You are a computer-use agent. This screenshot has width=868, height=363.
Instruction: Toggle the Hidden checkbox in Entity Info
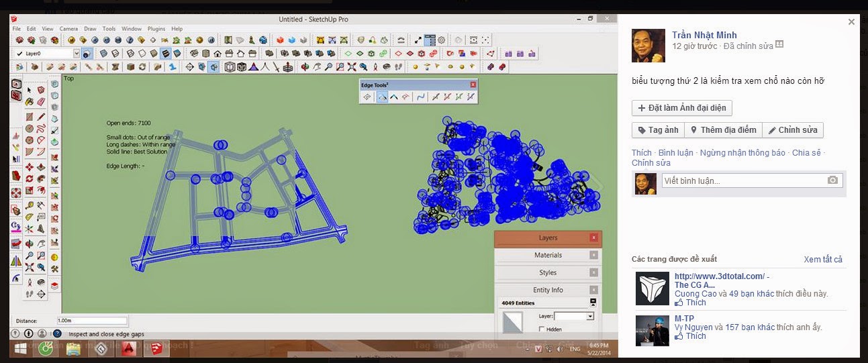542,329
